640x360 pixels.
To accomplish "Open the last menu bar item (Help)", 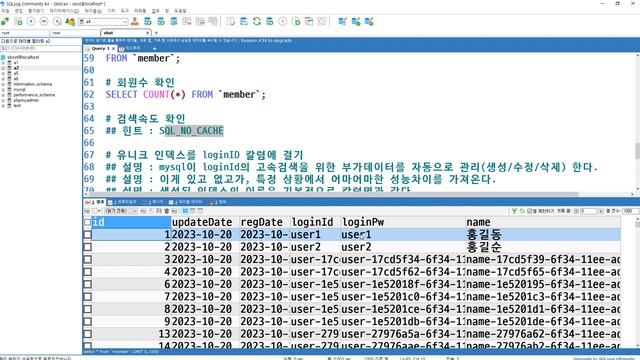I will 180,11.
